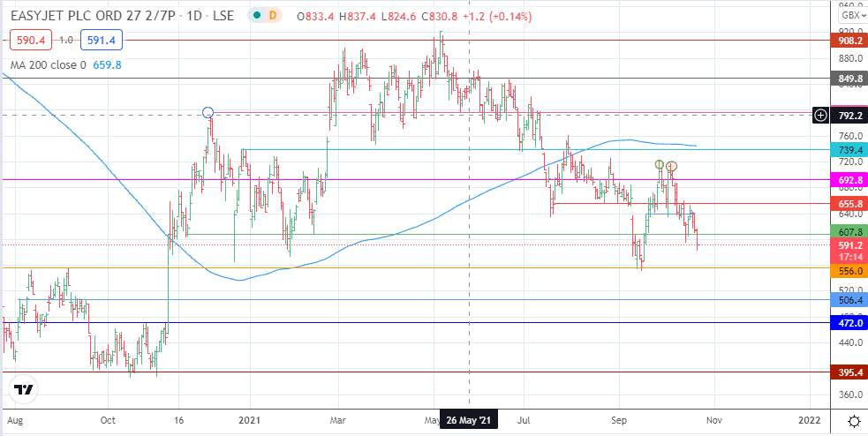Click the +1.2 (+0.14%) change value
The width and height of the screenshot is (868, 436).
499,17
